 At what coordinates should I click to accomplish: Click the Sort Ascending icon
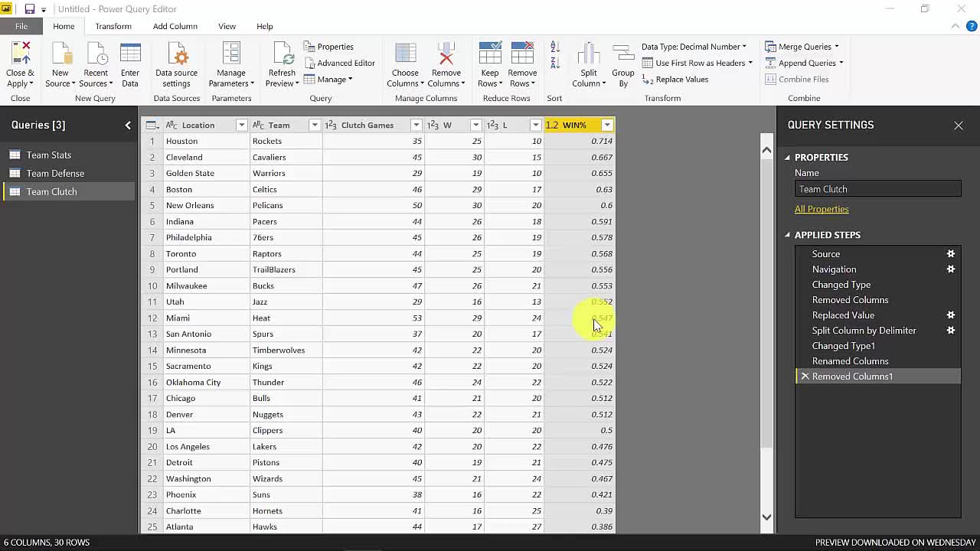coord(555,47)
